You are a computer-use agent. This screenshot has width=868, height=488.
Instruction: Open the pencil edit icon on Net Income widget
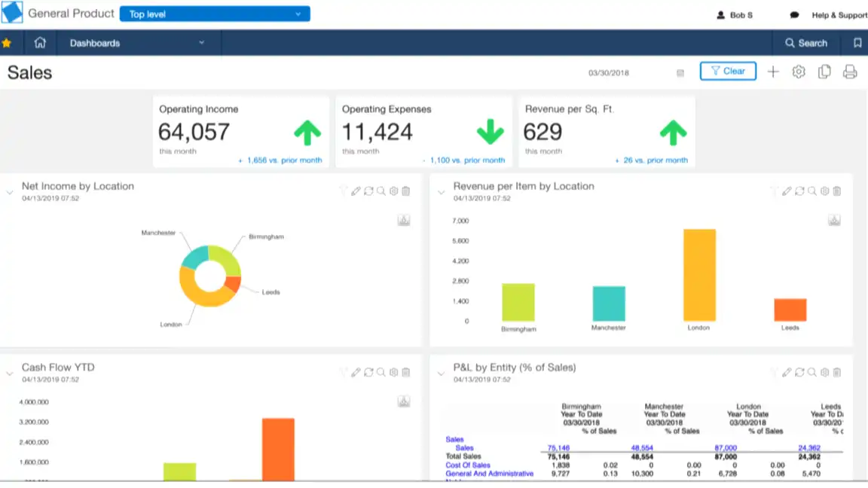point(356,191)
